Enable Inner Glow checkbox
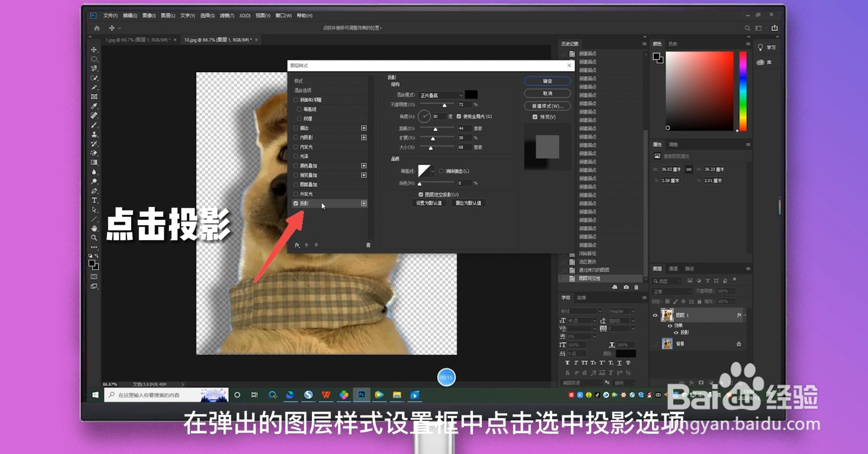 [296, 147]
